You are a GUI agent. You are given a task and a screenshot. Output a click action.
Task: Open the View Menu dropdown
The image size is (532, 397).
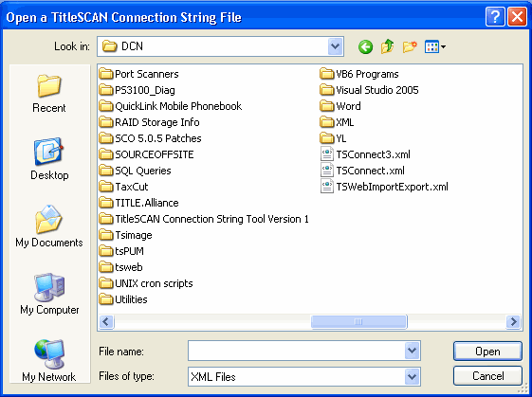435,46
